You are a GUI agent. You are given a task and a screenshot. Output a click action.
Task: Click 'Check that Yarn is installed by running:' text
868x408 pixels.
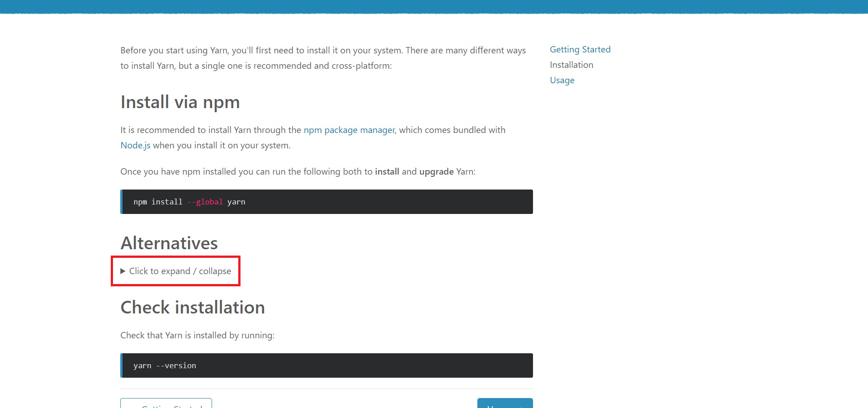click(x=197, y=335)
